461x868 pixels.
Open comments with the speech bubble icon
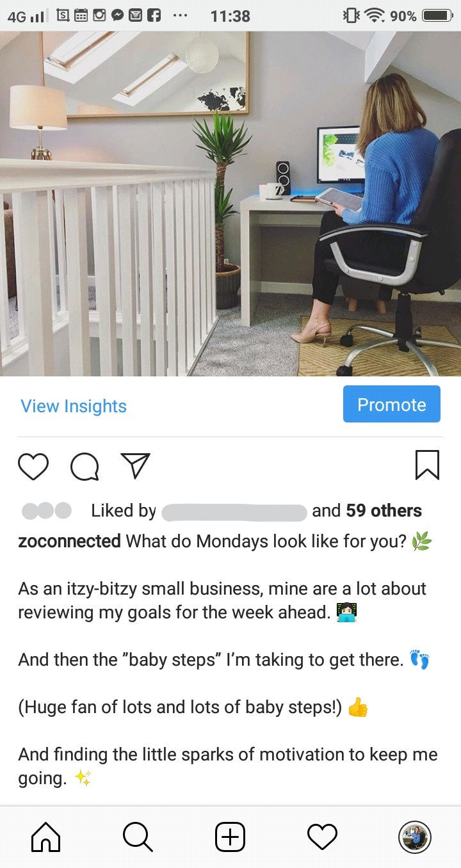(85, 466)
